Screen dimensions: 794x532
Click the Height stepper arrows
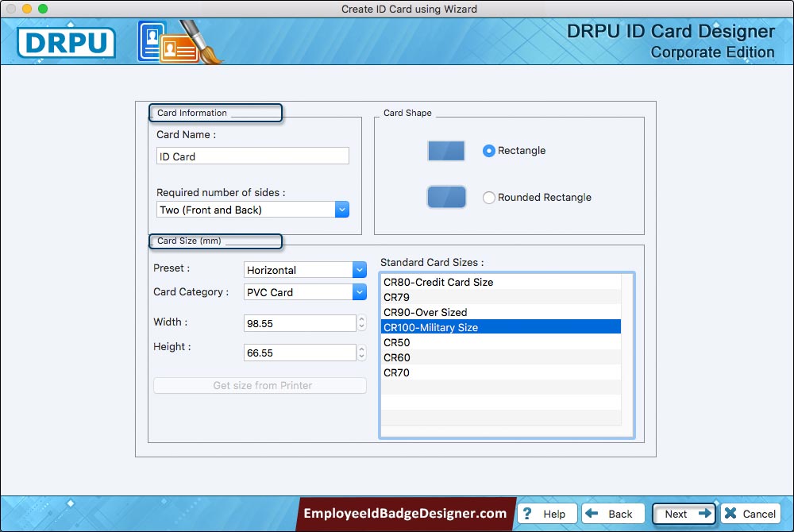click(x=361, y=353)
